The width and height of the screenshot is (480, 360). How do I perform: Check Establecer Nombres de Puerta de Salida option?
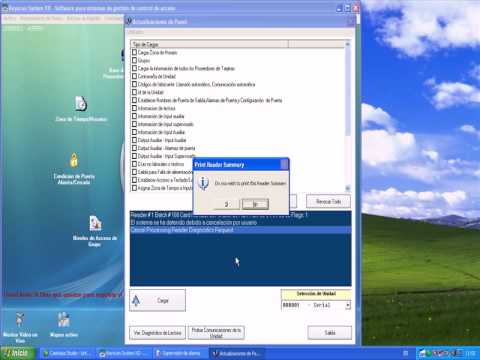coord(134,100)
